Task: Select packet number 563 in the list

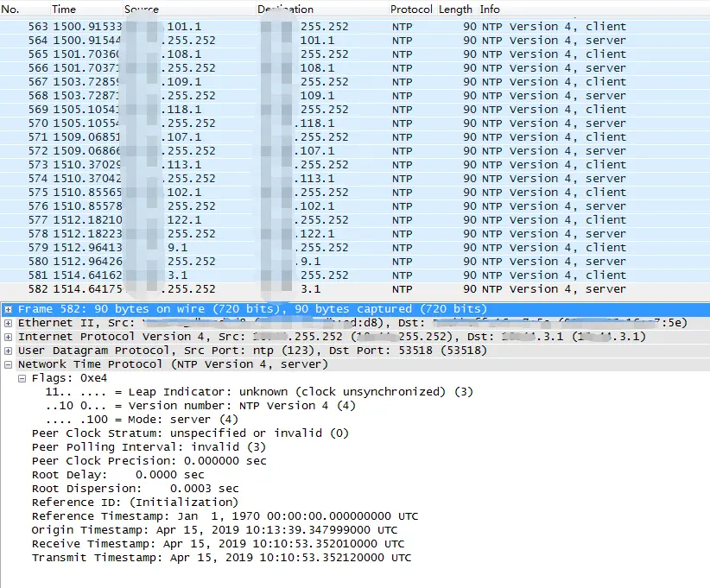Action: tap(345, 26)
